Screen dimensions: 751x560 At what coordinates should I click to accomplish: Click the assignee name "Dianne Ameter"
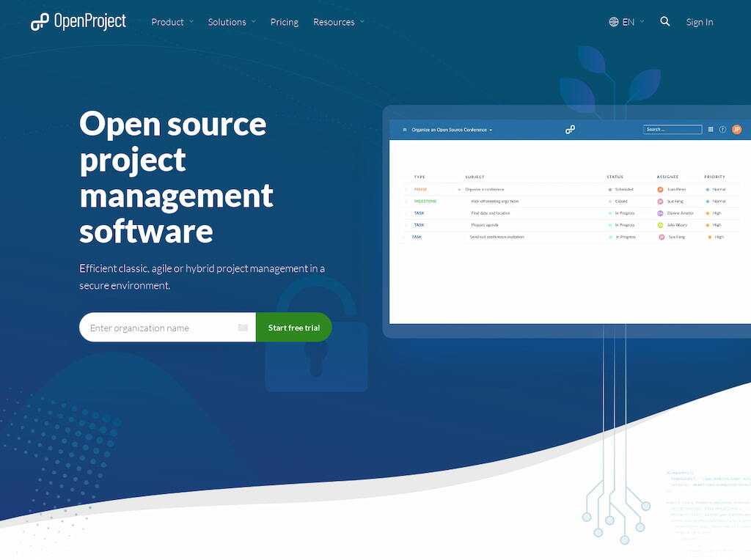coord(681,213)
